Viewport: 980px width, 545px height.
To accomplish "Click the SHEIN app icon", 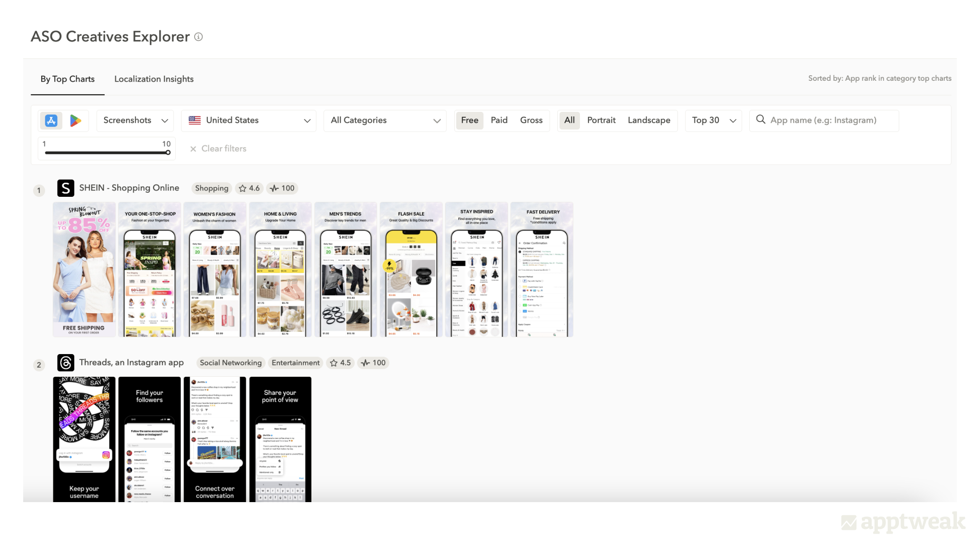I will click(x=66, y=188).
